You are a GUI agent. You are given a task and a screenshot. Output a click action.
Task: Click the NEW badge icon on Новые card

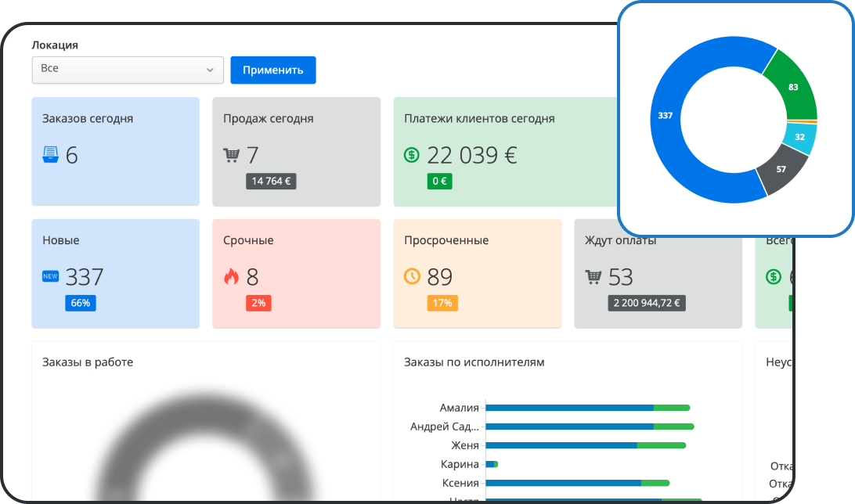pyautogui.click(x=51, y=277)
